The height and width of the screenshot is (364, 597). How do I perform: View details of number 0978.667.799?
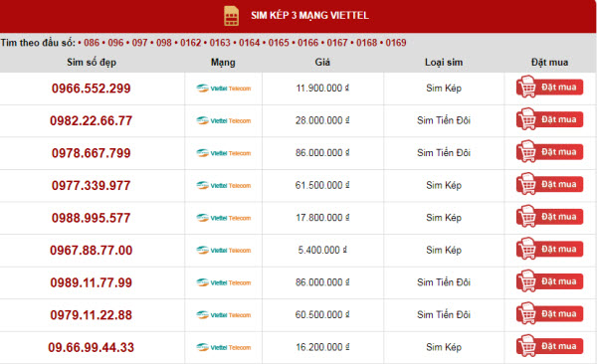[x=92, y=153]
